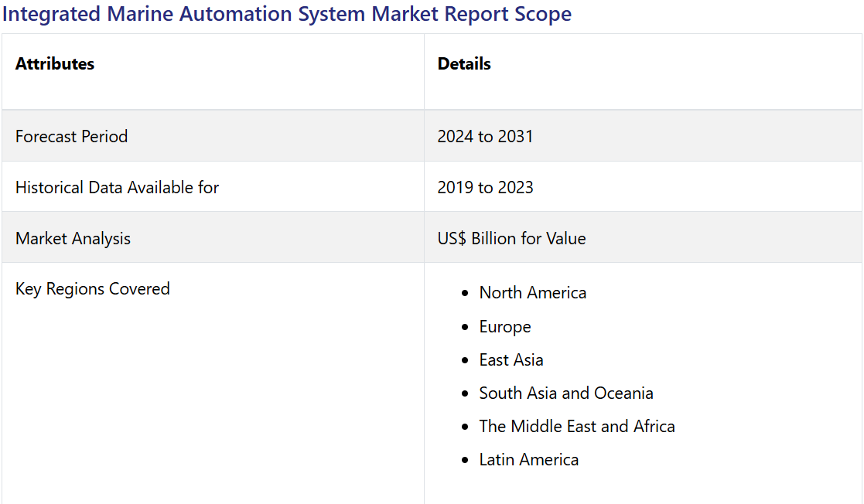Viewport: 864px width, 504px height.
Task: Click the bullet point before Latin America
Action: coord(464,461)
